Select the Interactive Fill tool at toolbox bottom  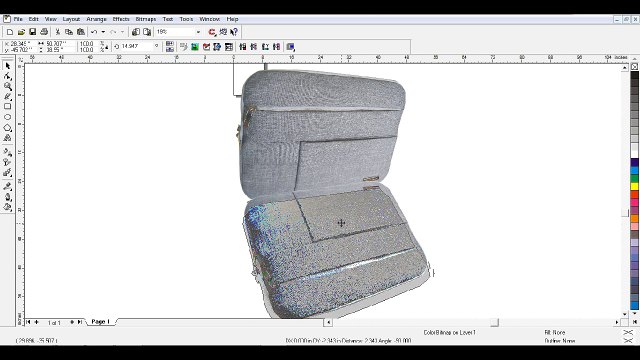pos(8,207)
